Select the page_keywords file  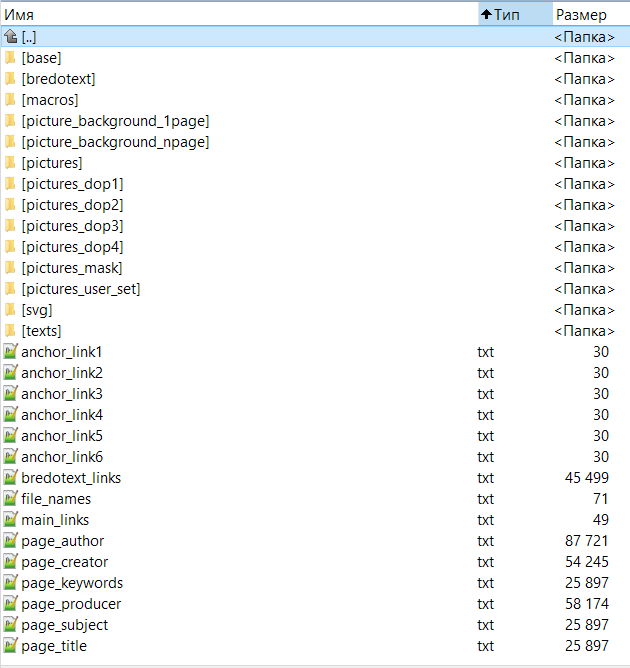pyautogui.click(x=72, y=583)
